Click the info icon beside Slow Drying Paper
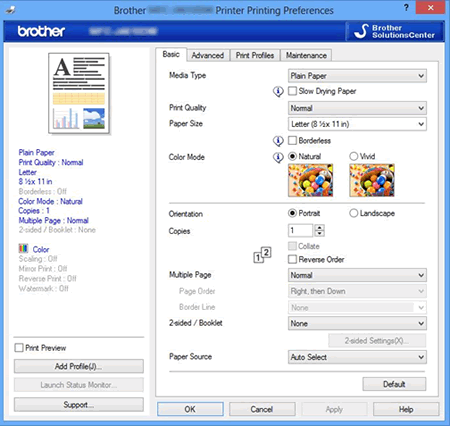Image resolution: width=450 pixels, height=426 pixels. 278,91
